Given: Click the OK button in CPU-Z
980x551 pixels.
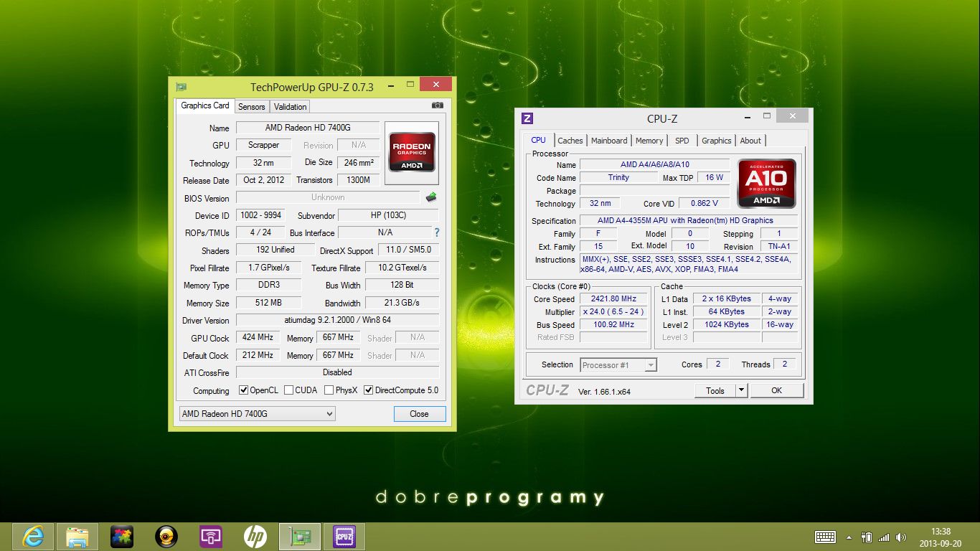Looking at the screenshot, I should pos(776,390).
